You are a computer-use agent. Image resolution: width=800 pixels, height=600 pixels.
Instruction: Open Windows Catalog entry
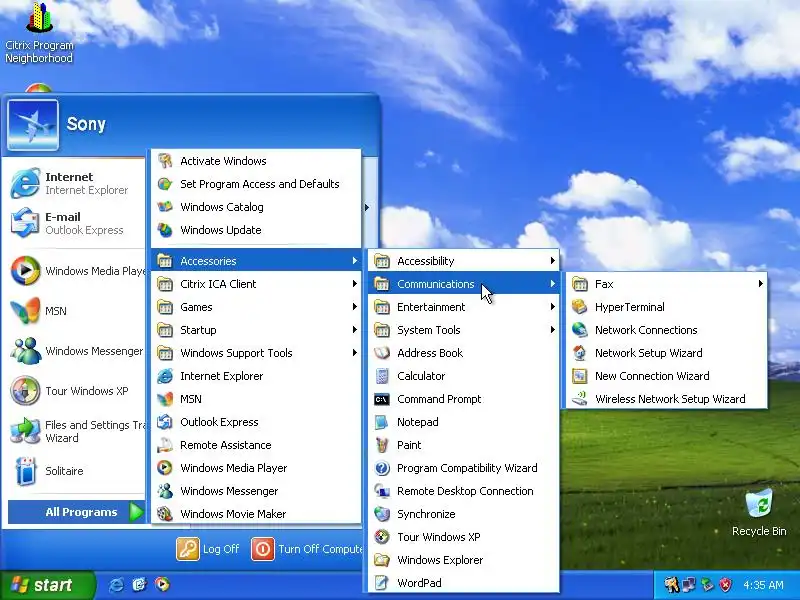256,207
